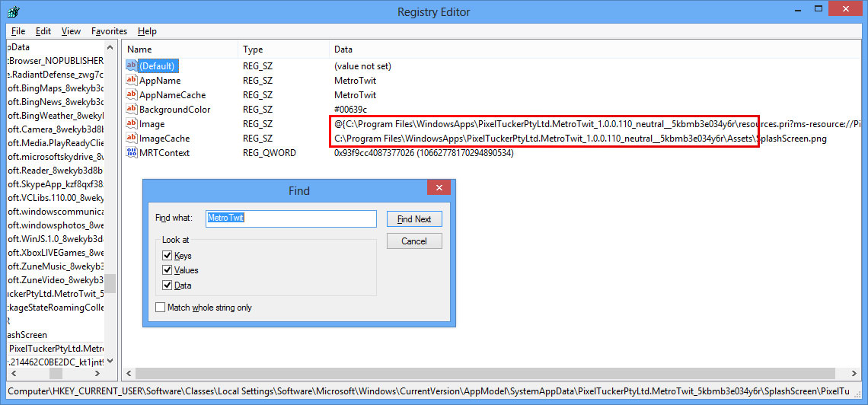Select the ImageCache string value icon
The height and width of the screenshot is (405, 868).
[131, 138]
